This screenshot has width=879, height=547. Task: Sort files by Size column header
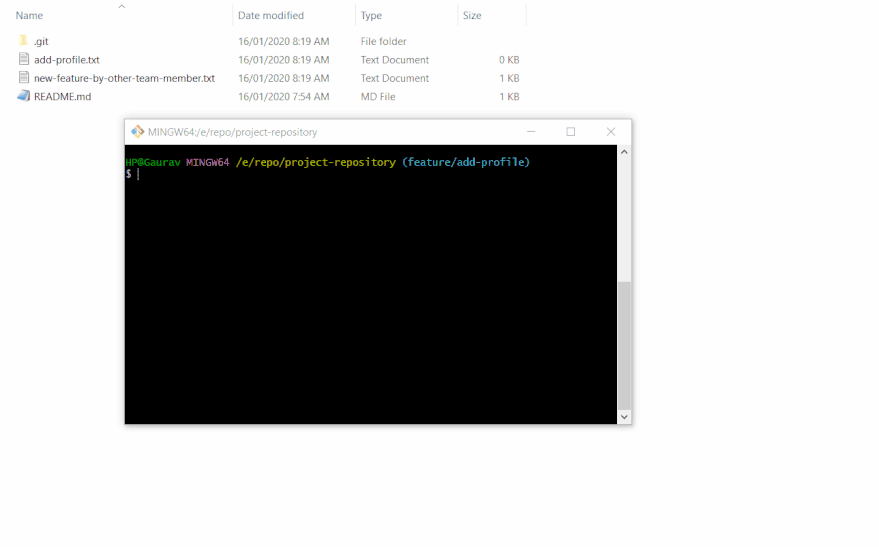[x=472, y=16]
